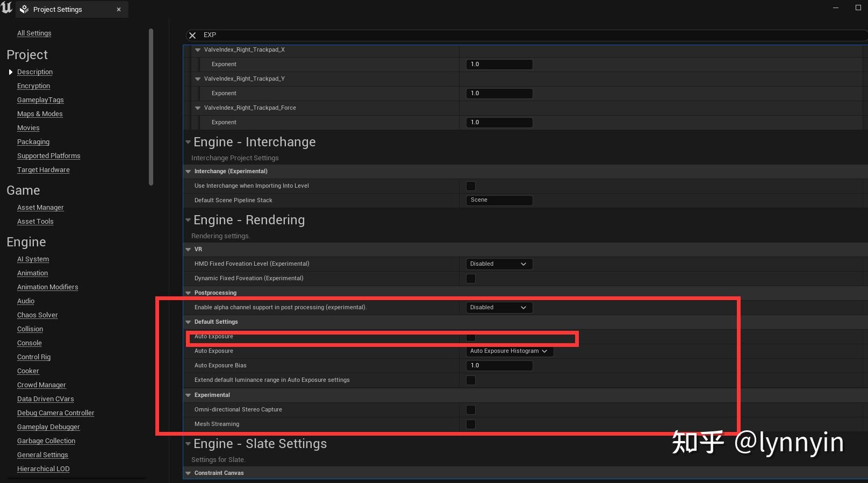Viewport: 868px width, 483px height.
Task: Click the sidebar vertical scrollbar
Action: (151, 107)
